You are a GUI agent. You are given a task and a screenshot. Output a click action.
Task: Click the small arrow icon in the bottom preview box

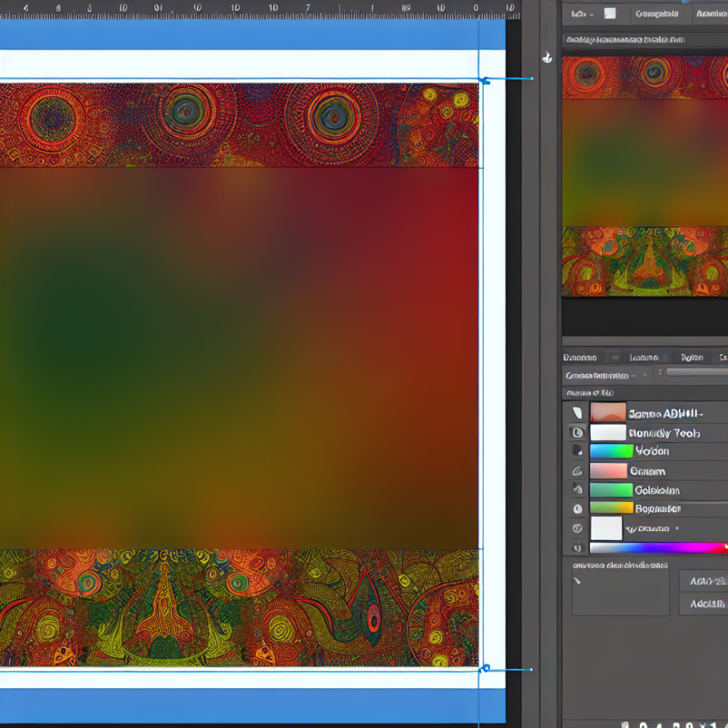click(x=577, y=582)
